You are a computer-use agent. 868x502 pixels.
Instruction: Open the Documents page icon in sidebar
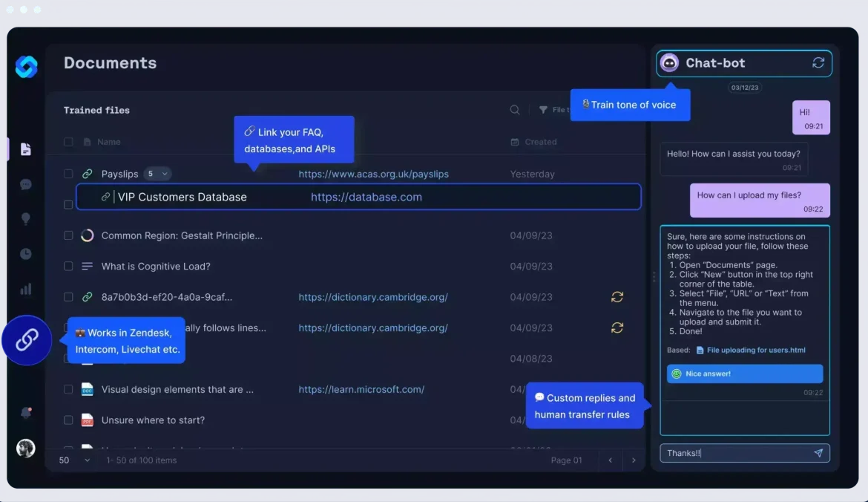(x=27, y=149)
